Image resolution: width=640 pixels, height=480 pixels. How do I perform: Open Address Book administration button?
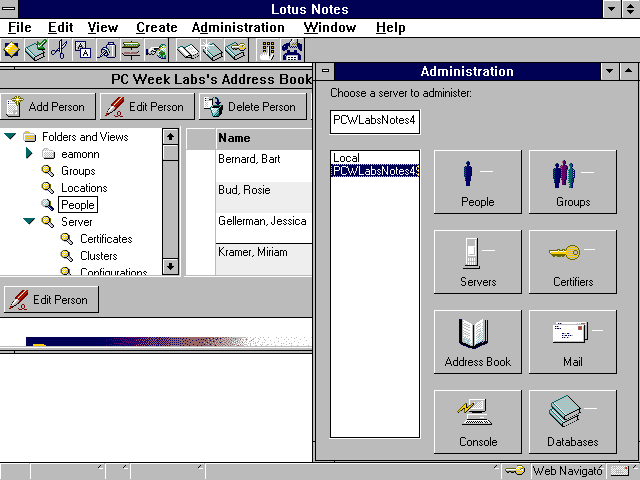[478, 342]
